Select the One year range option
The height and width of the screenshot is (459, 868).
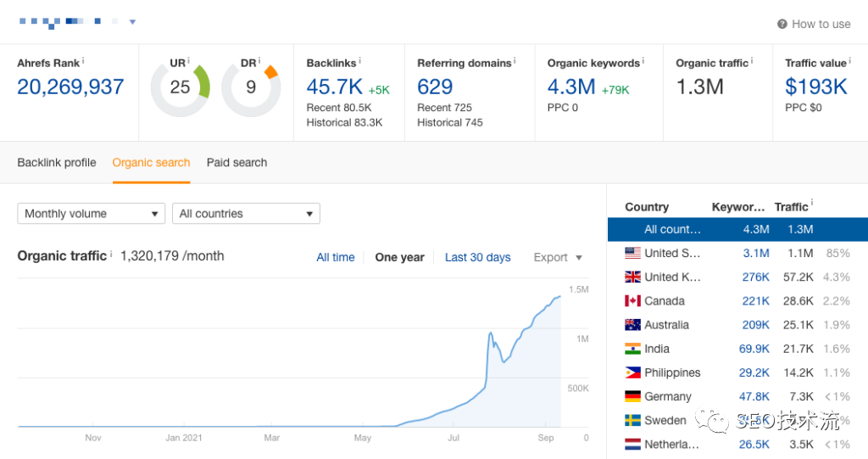[x=399, y=257]
